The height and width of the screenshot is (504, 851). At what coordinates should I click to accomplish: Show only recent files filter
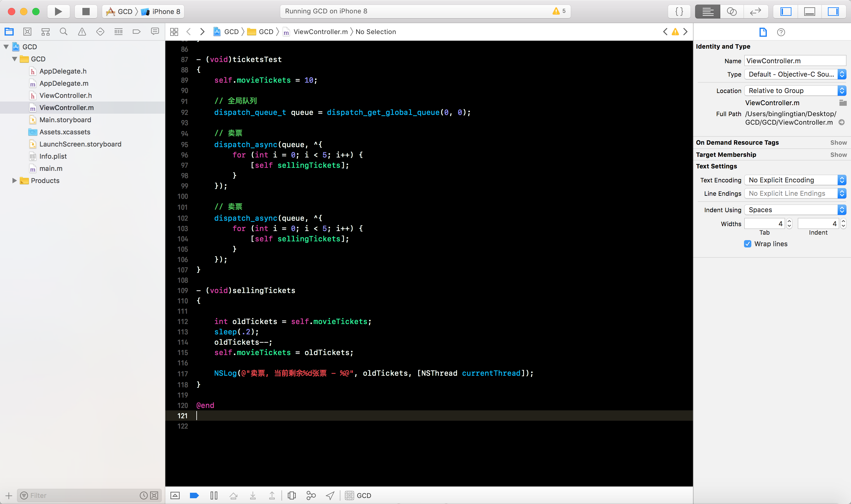coord(144,495)
